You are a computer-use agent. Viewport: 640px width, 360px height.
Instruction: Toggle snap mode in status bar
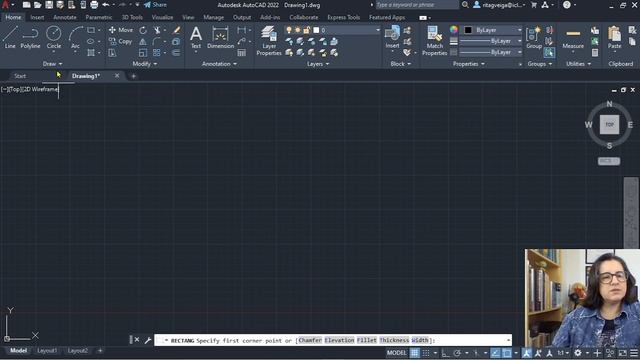426,353
